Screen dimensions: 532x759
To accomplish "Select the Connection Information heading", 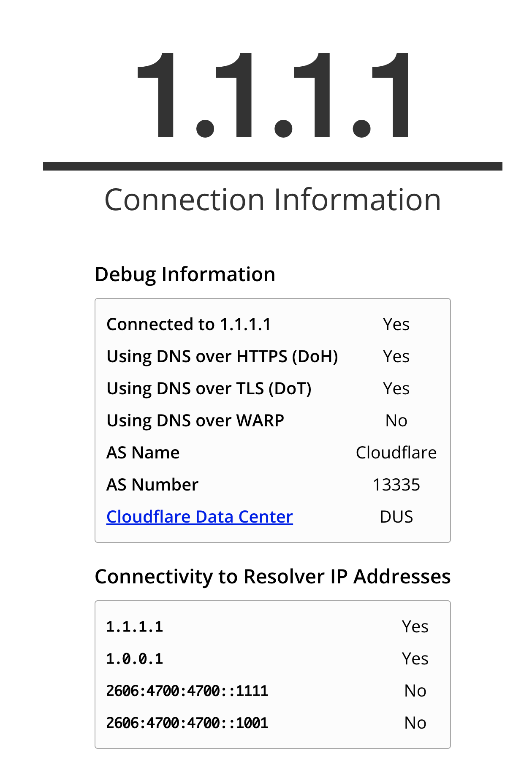I will 273,199.
